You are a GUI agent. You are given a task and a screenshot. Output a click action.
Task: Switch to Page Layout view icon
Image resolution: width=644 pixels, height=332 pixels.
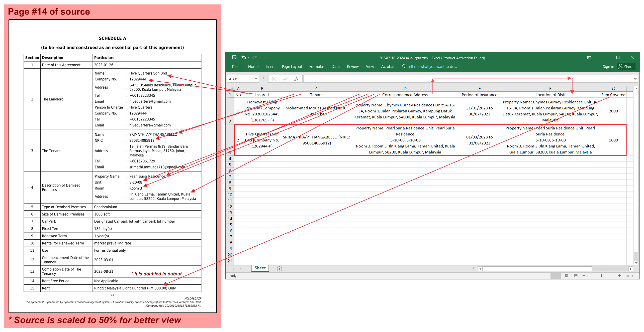point(566,276)
